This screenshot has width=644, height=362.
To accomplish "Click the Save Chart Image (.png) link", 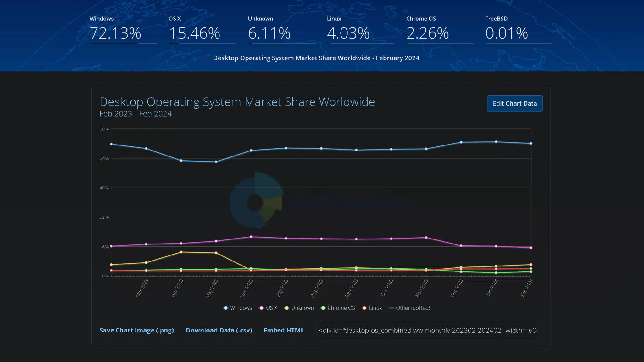I will 137,330.
